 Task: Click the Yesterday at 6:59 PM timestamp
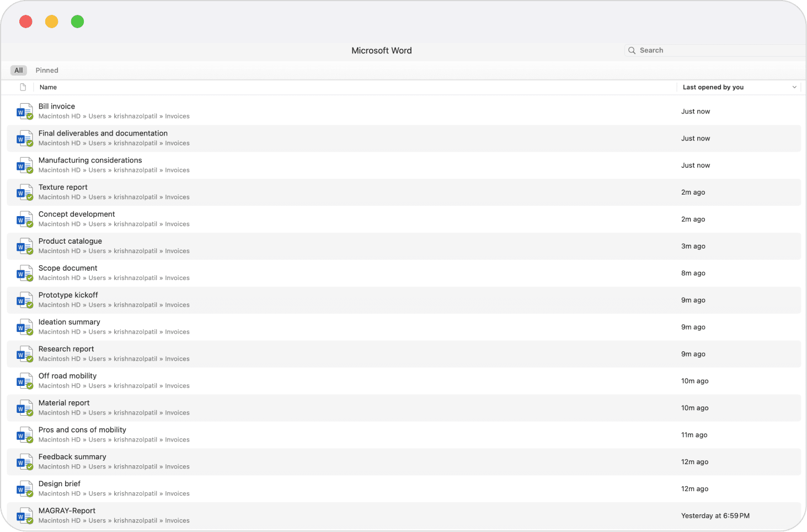[x=715, y=516]
